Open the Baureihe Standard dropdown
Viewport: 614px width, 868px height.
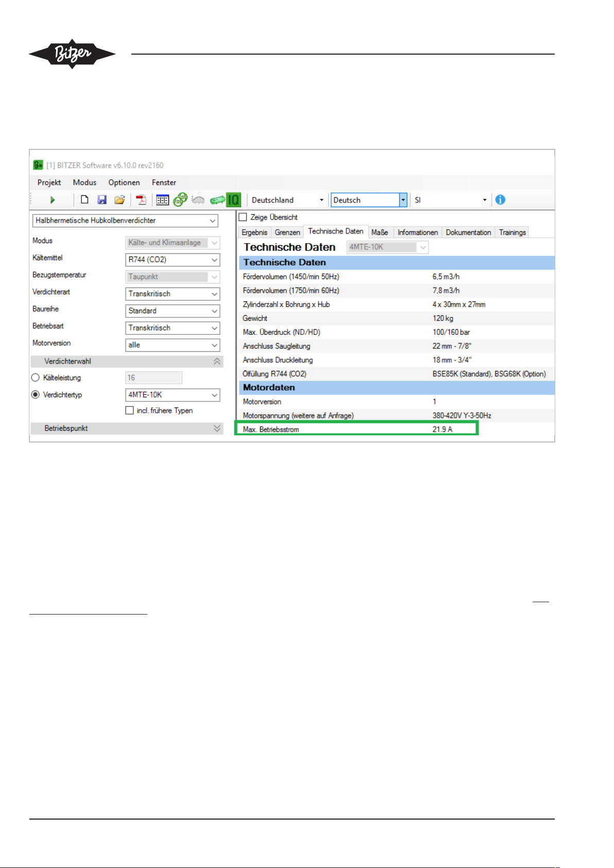(173, 311)
